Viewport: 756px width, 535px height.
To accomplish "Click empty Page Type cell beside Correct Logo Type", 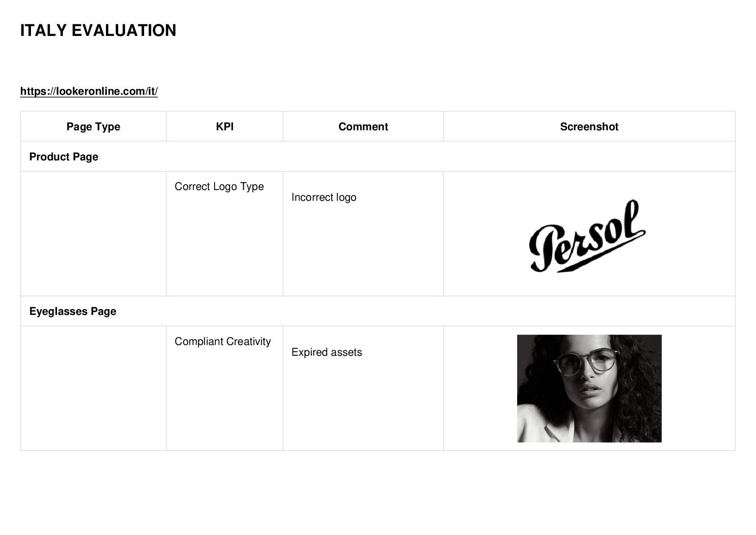I will coord(93,234).
